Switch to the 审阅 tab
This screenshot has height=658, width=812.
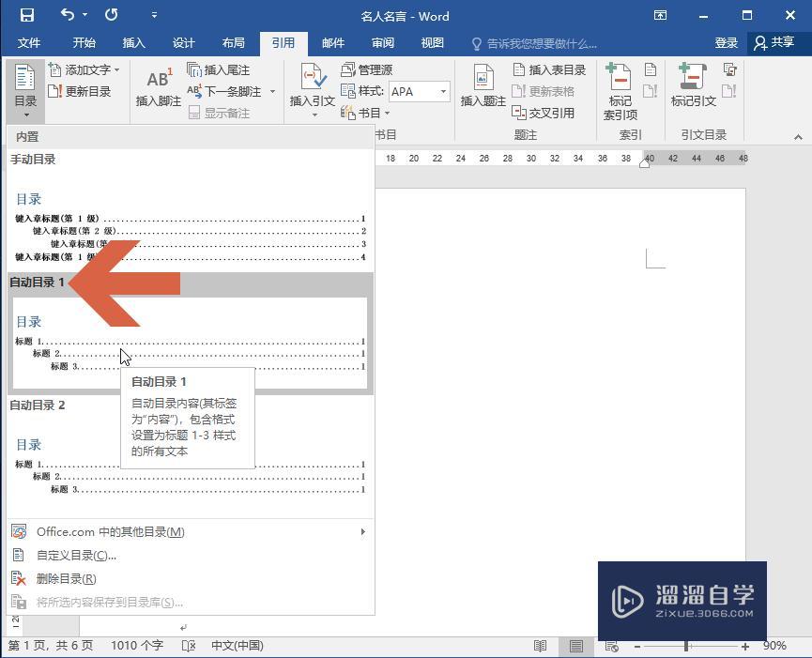(383, 43)
